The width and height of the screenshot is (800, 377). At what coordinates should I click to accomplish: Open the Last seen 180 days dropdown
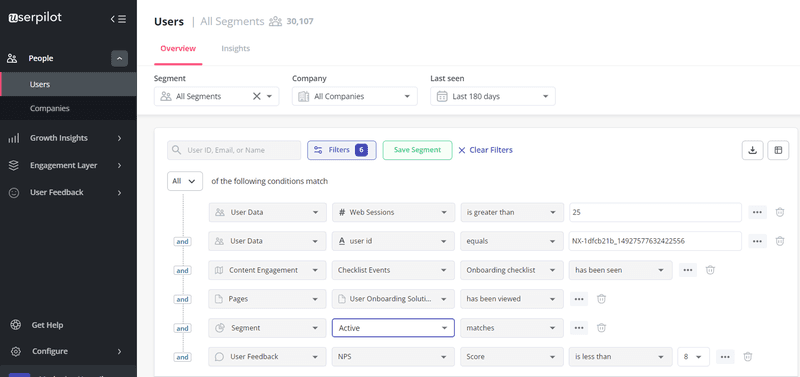(x=493, y=96)
